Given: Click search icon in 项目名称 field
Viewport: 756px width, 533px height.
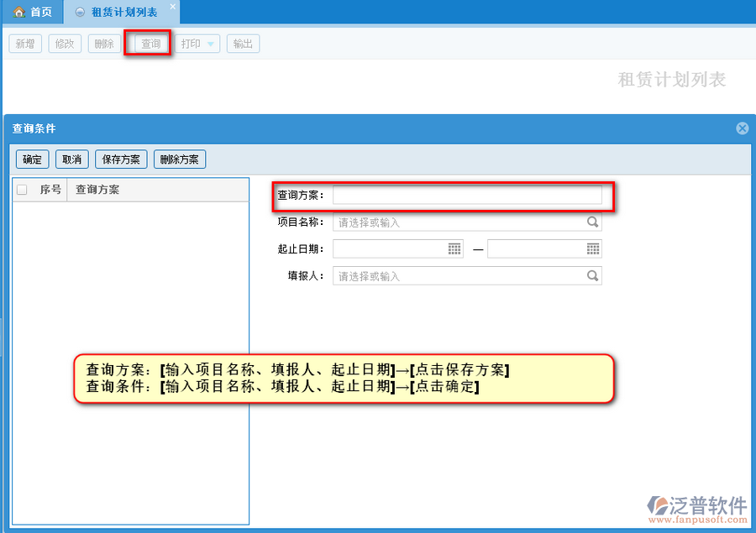Looking at the screenshot, I should coord(592,222).
